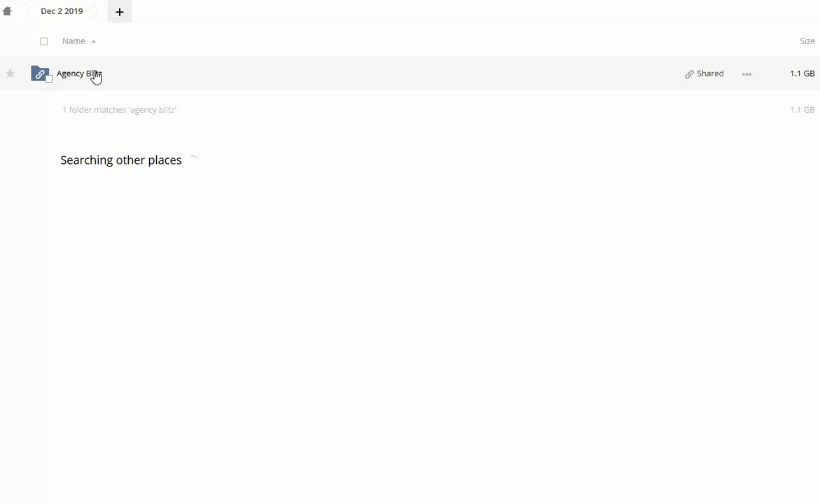This screenshot has width=820, height=504.
Task: Click the breadcrumb chevron after Home icon
Action: pyautogui.click(x=25, y=11)
